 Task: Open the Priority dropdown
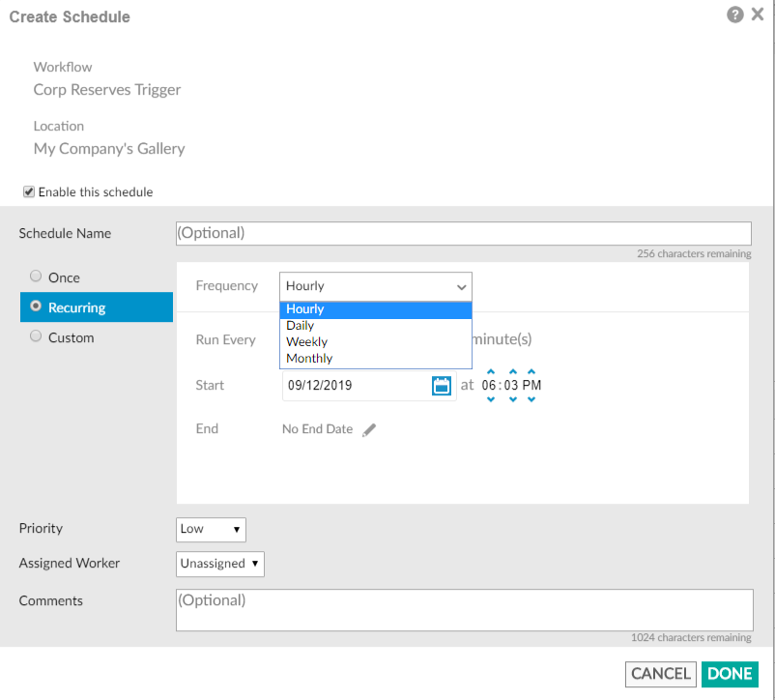211,530
